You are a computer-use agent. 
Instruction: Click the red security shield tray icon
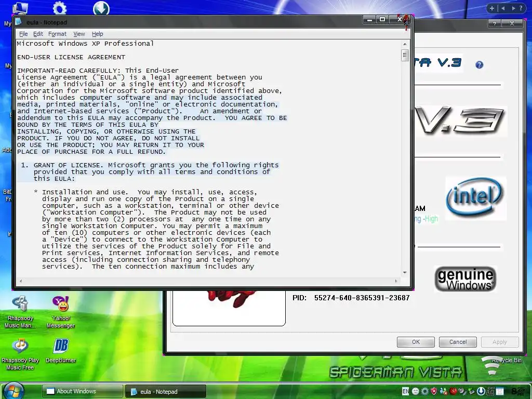point(434,391)
